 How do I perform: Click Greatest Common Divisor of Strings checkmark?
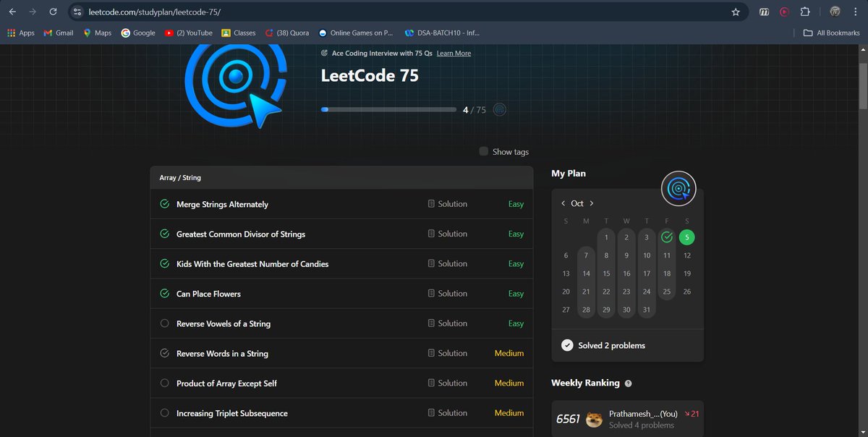164,234
